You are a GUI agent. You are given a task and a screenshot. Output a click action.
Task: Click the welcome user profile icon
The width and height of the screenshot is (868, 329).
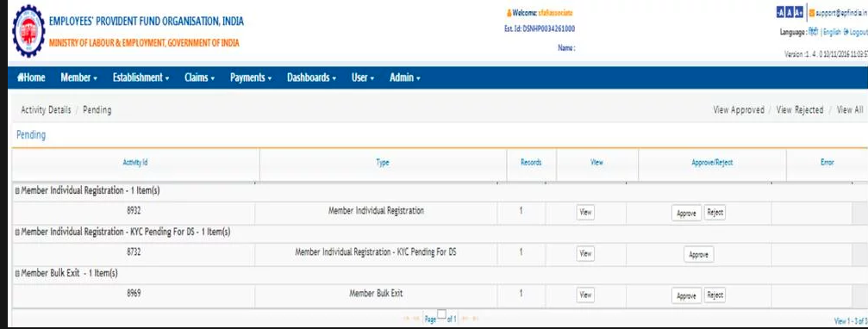point(509,13)
